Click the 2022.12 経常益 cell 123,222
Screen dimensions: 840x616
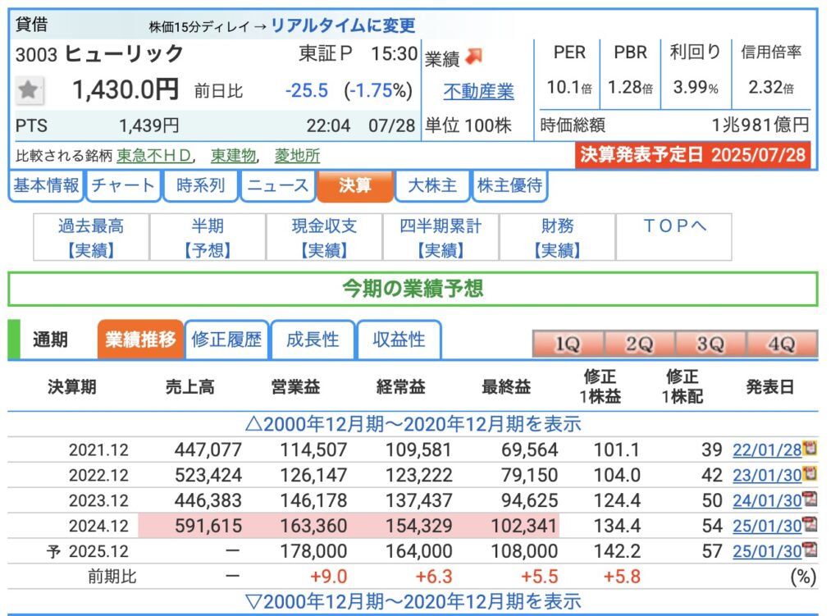[x=419, y=475]
